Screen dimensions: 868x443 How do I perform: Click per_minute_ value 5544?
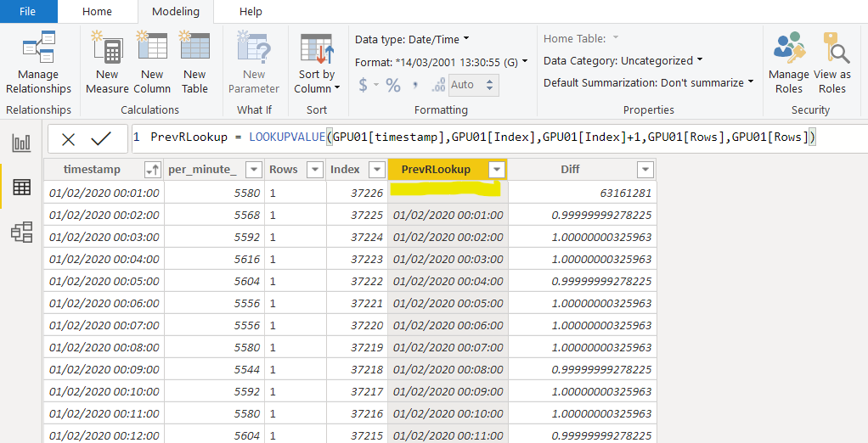214,370
